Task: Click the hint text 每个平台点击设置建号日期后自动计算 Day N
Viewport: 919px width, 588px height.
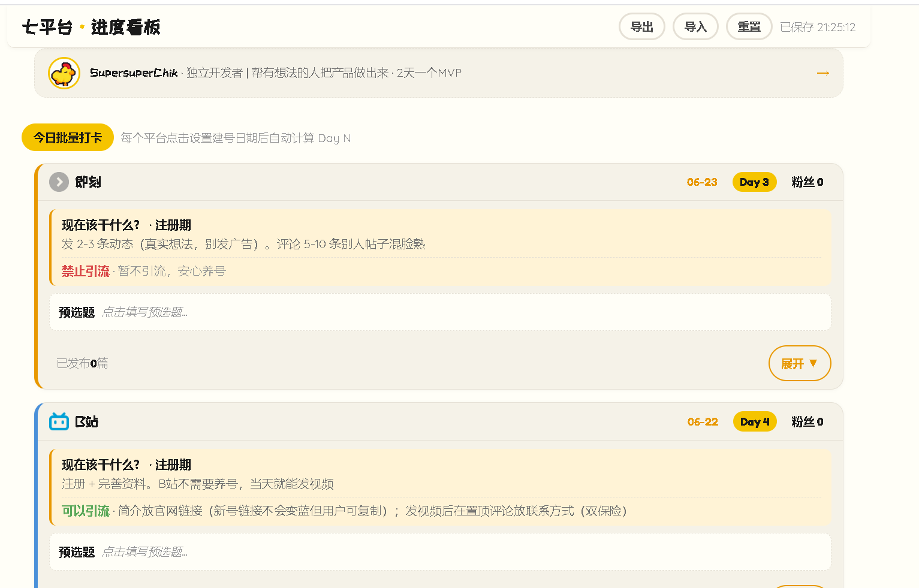Action: click(x=236, y=138)
